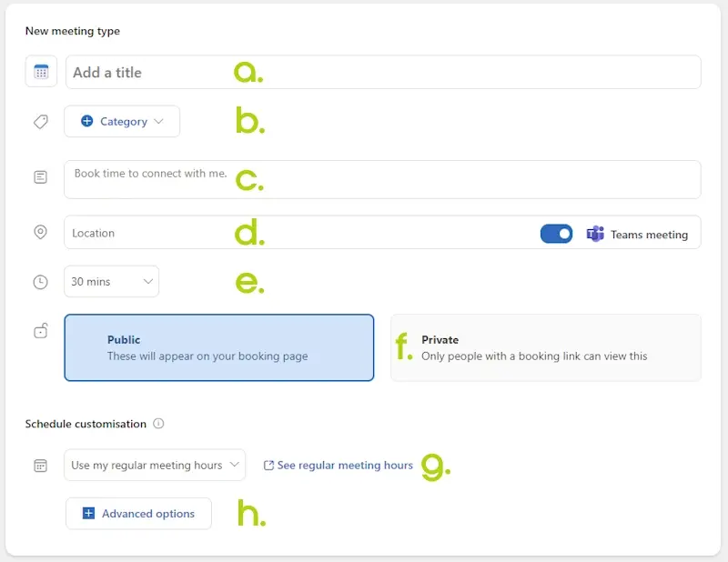Turn off the Teams meeting toggle
This screenshot has width=728, height=562.
coord(556,234)
